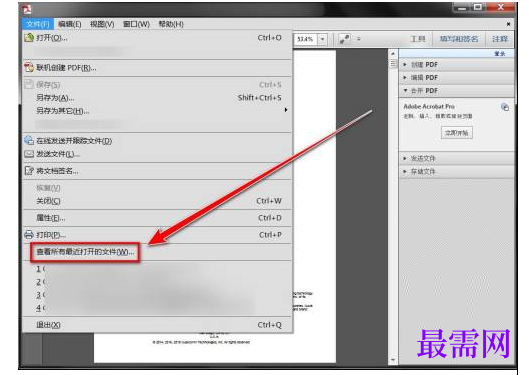Select 属性(E)... menu entry
This screenshot has height=375, width=529.
157,218
